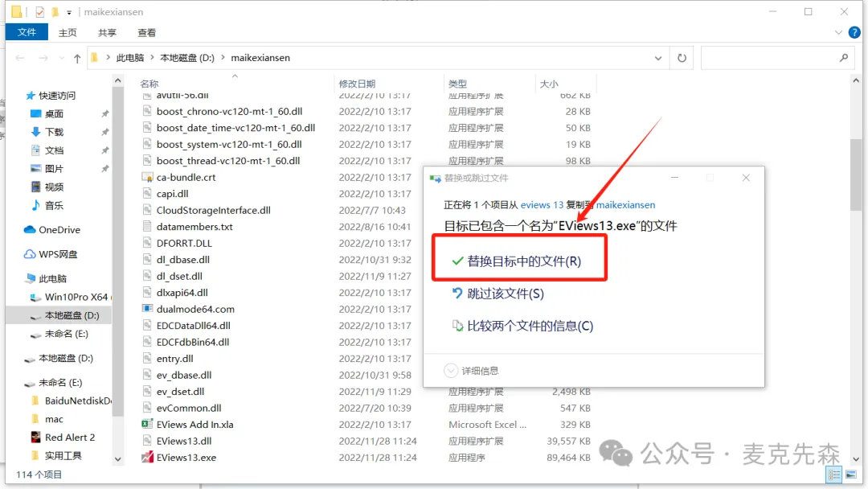The height and width of the screenshot is (489, 868).
Task: Open quick access toolbar customize dropdown
Action: click(x=69, y=11)
